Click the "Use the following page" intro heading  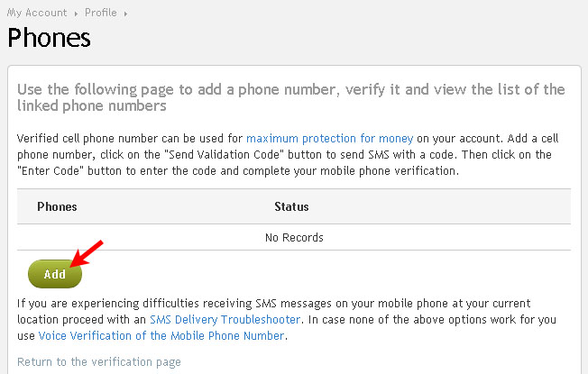(x=291, y=97)
